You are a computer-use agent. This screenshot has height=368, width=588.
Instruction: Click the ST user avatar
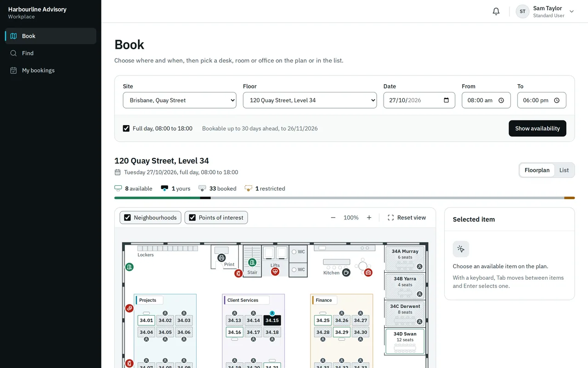coord(523,11)
